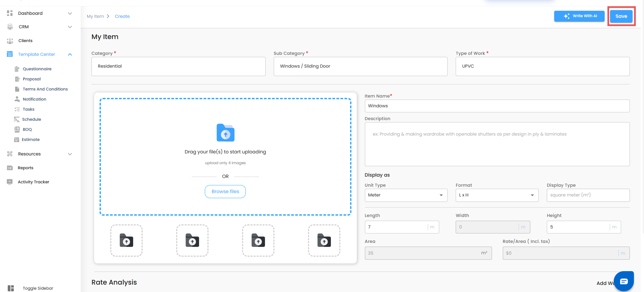Open the Activity Tracker page

(x=34, y=182)
